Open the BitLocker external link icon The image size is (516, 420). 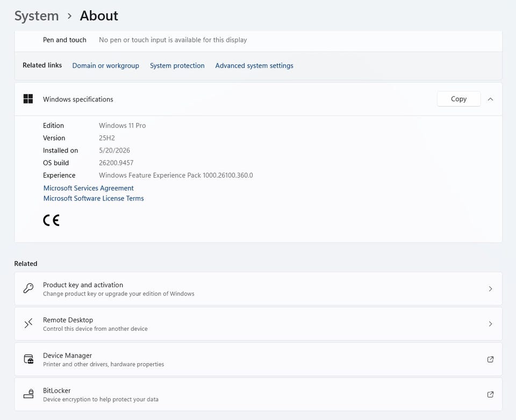490,394
